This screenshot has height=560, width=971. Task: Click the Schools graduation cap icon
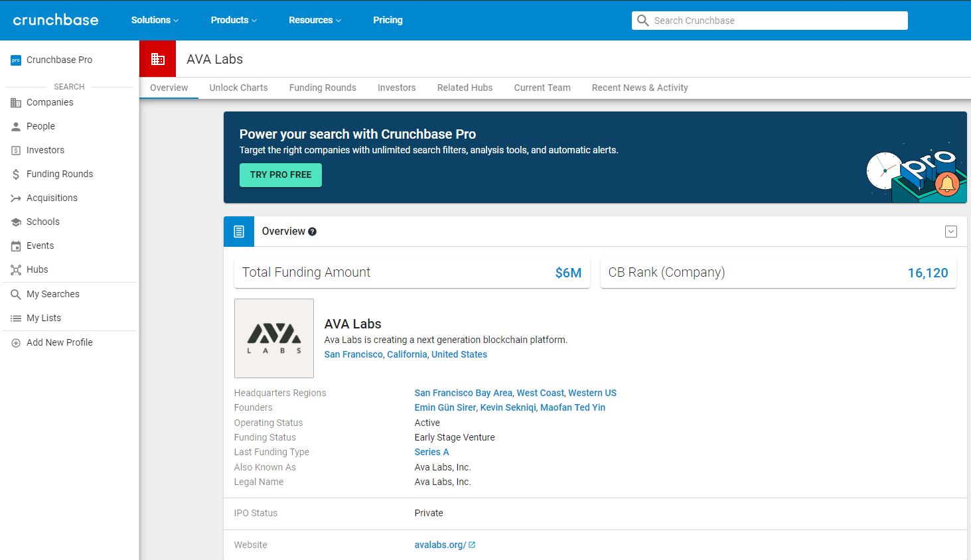click(x=16, y=222)
